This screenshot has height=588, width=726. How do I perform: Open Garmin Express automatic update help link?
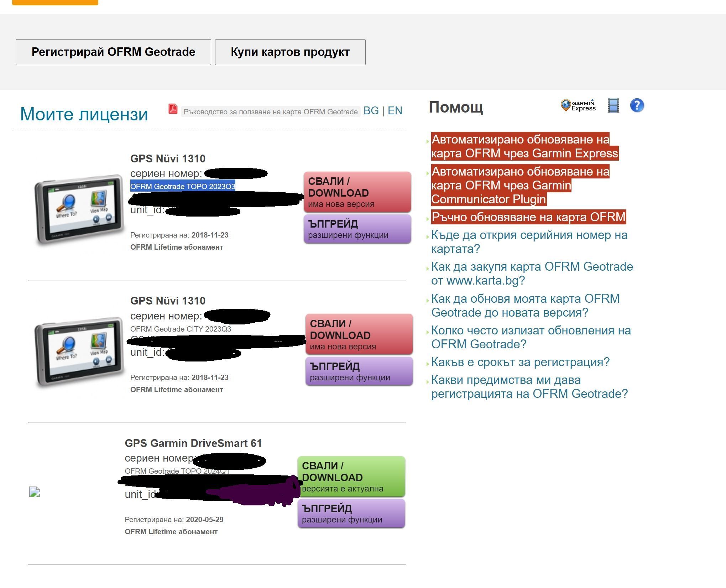[x=524, y=146]
